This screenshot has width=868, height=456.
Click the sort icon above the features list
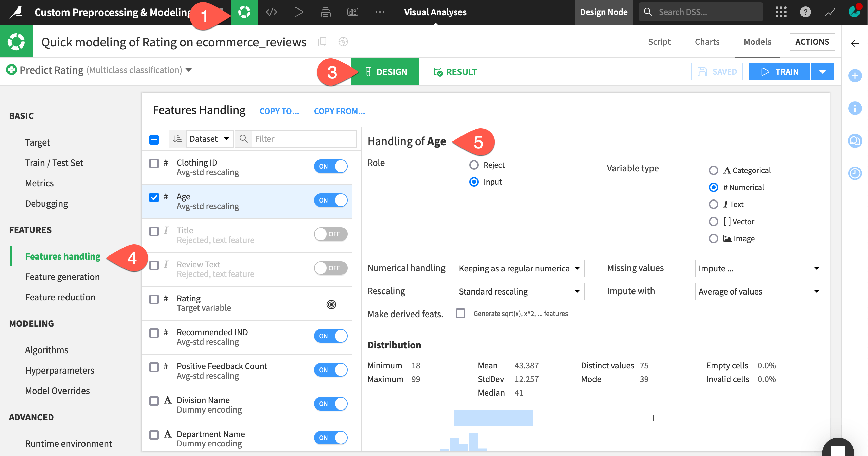coord(177,139)
